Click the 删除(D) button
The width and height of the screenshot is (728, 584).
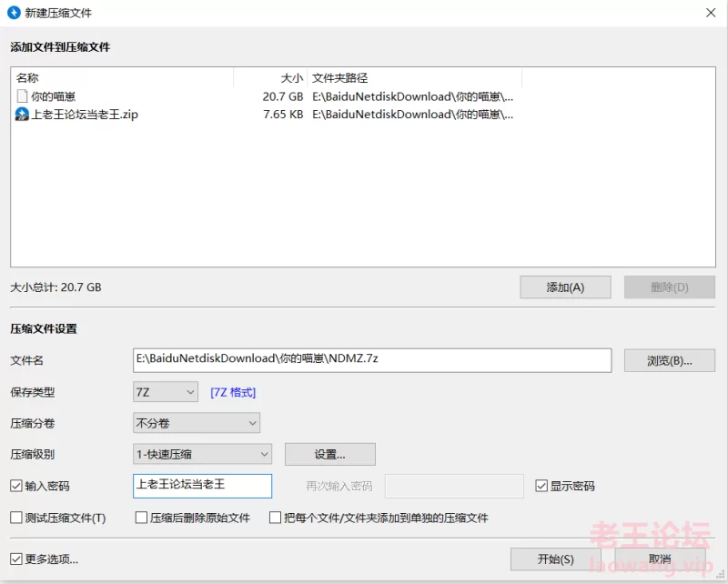pos(670,287)
